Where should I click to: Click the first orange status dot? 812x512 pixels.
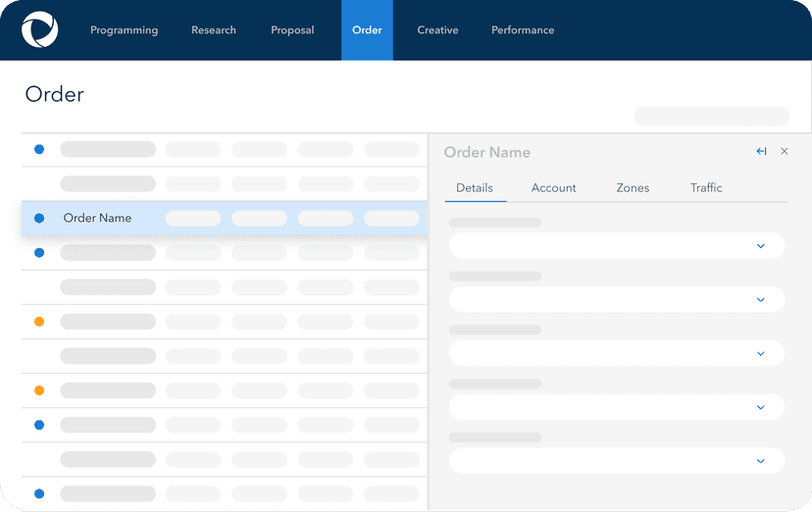39,322
